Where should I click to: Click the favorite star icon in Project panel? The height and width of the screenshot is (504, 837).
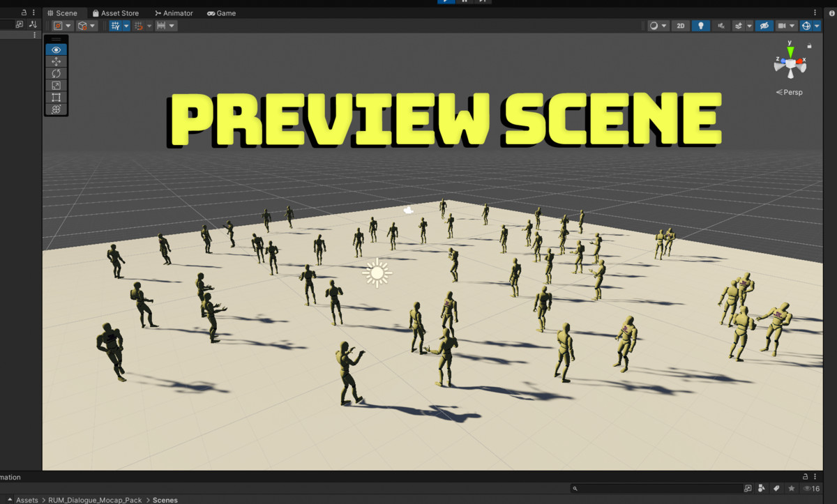click(x=791, y=489)
